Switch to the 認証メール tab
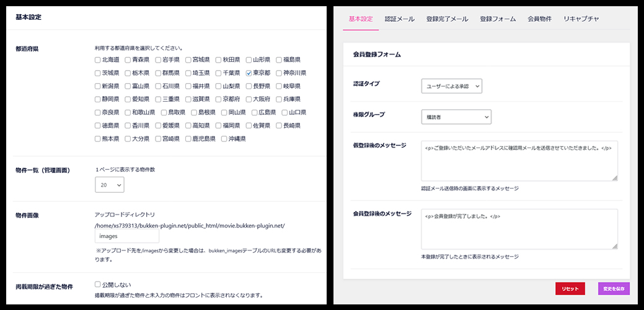 399,19
